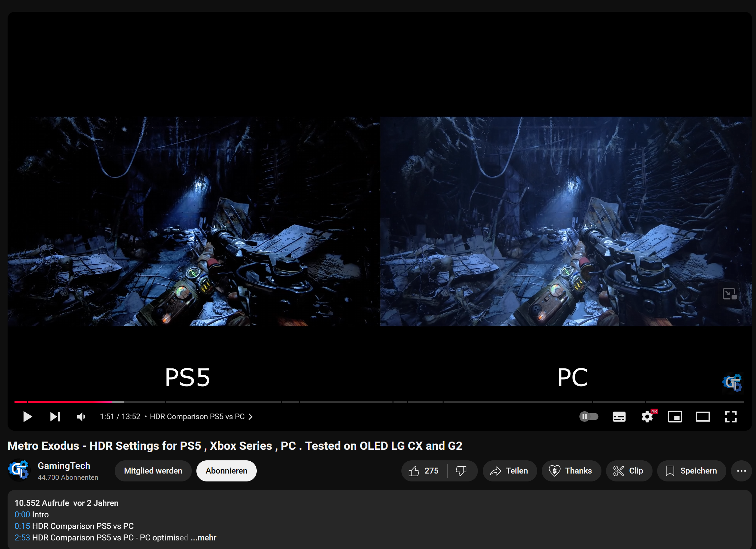Expand description with ...mehr
This screenshot has width=756, height=549.
(x=204, y=538)
